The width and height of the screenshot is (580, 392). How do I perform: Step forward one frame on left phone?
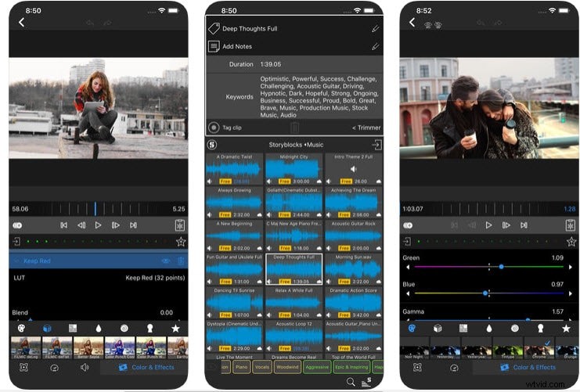pos(115,225)
